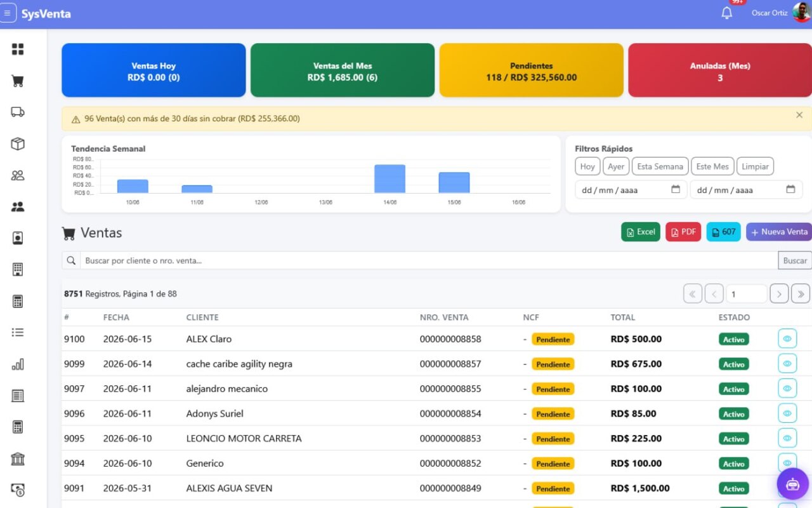Click calculator icon between building and list icons
The height and width of the screenshot is (508, 812).
18,301
